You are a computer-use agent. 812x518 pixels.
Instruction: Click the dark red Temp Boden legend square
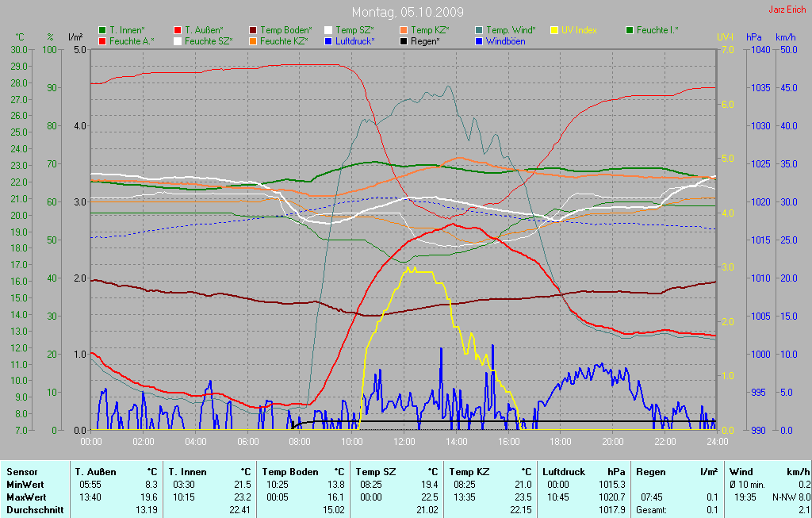point(253,30)
